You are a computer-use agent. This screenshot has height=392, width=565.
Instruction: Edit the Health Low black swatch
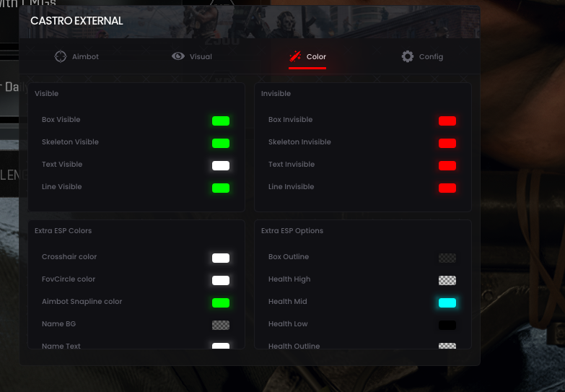(x=447, y=325)
